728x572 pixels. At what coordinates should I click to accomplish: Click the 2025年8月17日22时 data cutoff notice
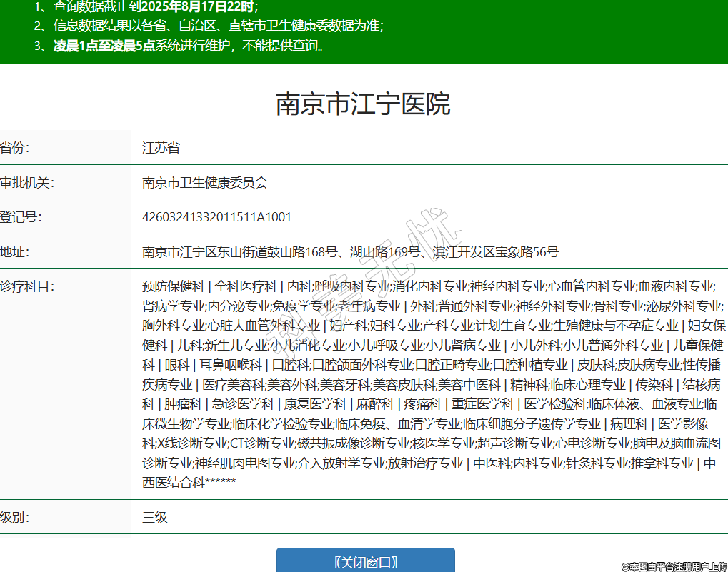coord(198,7)
